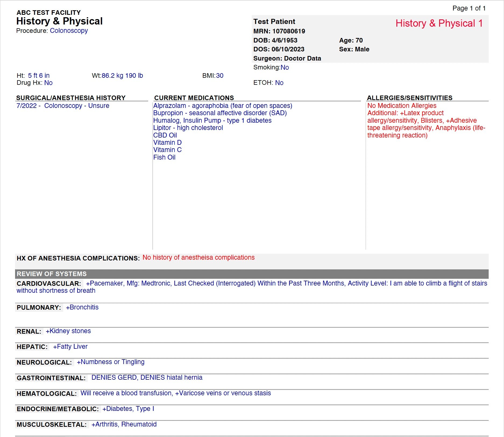Viewport: 504px width, 437px height.
Task: Click the 'GASTROINTESTINAL:' label
Action: (51, 378)
